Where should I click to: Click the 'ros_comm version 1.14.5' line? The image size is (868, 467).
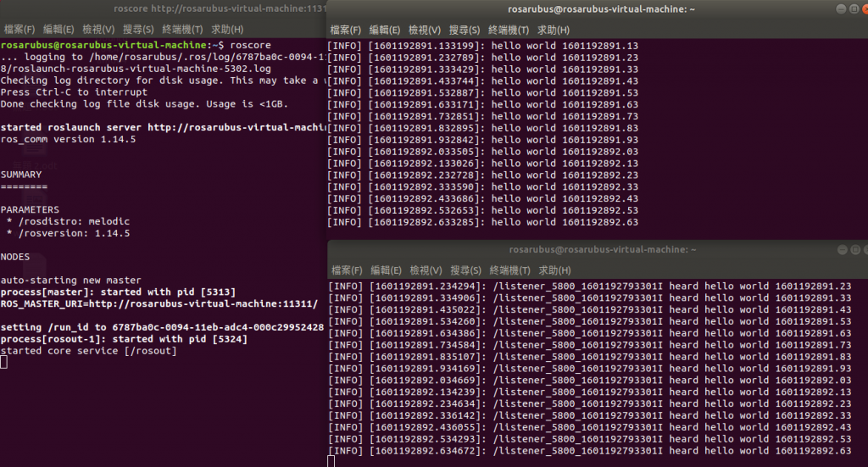[68, 139]
